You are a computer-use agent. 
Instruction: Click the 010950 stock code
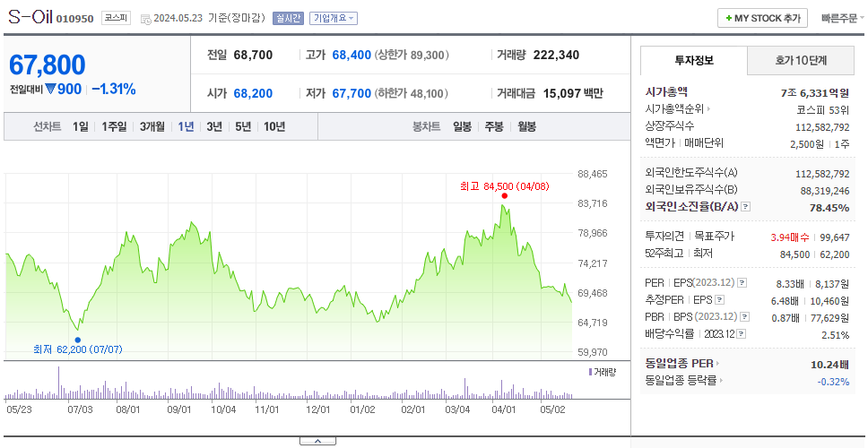click(74, 19)
